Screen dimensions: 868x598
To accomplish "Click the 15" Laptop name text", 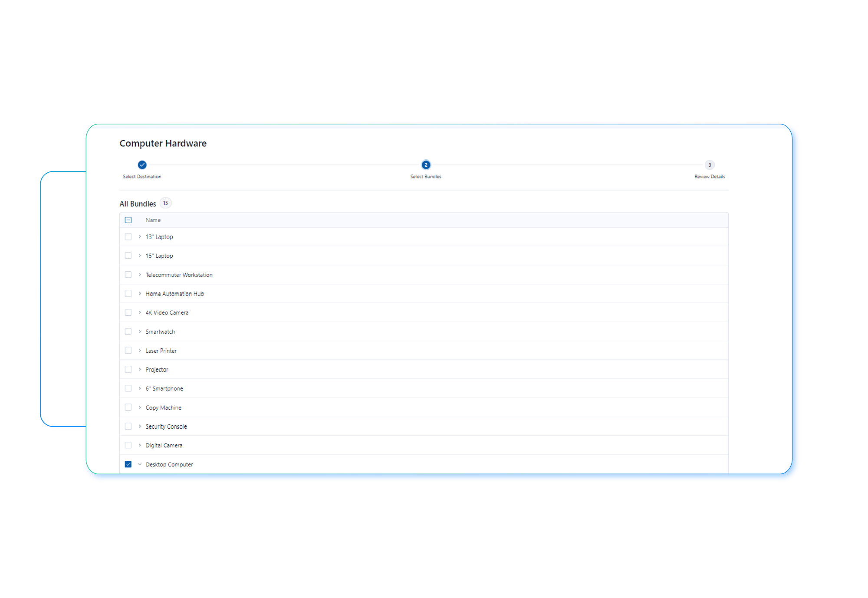I will coord(159,256).
